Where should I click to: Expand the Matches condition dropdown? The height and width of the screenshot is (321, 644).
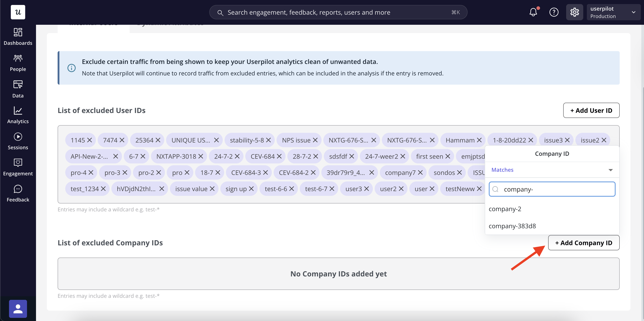pos(552,170)
